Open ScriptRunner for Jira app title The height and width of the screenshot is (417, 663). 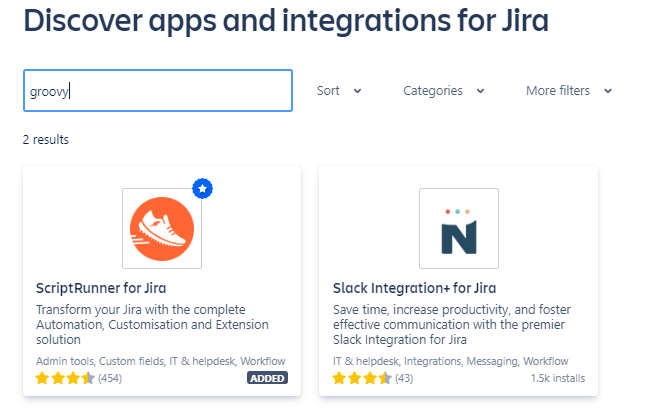coord(101,288)
